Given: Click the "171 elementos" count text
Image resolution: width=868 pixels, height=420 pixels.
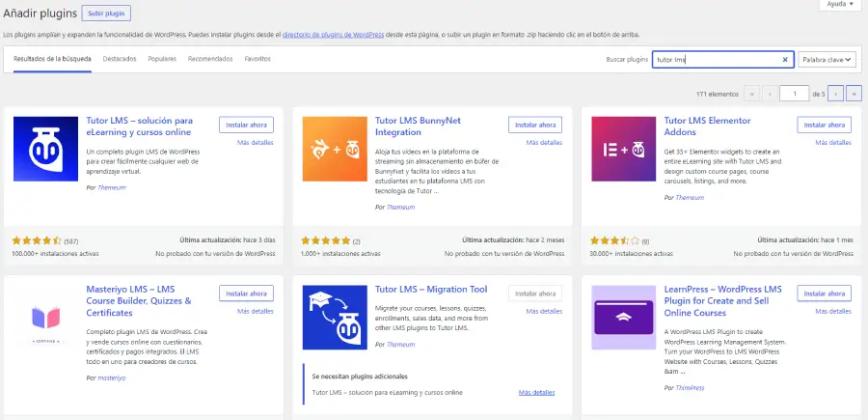Looking at the screenshot, I should click(x=718, y=95).
